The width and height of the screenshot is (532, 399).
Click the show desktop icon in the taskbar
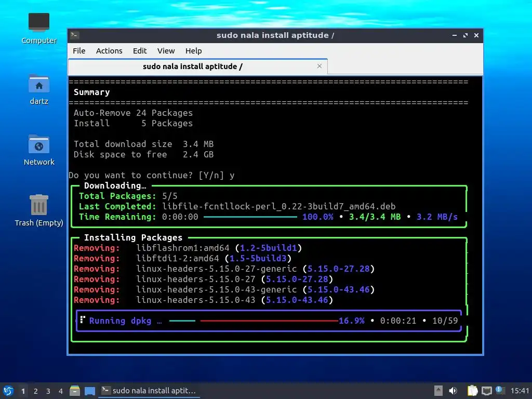point(90,391)
